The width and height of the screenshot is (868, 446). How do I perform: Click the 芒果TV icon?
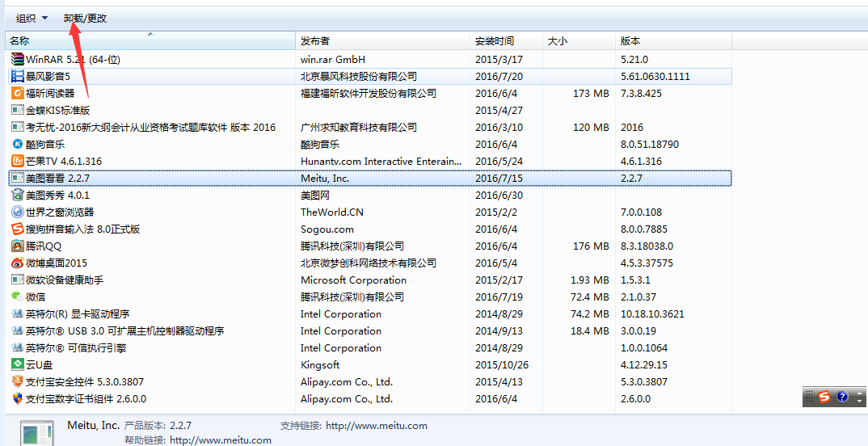click(18, 162)
